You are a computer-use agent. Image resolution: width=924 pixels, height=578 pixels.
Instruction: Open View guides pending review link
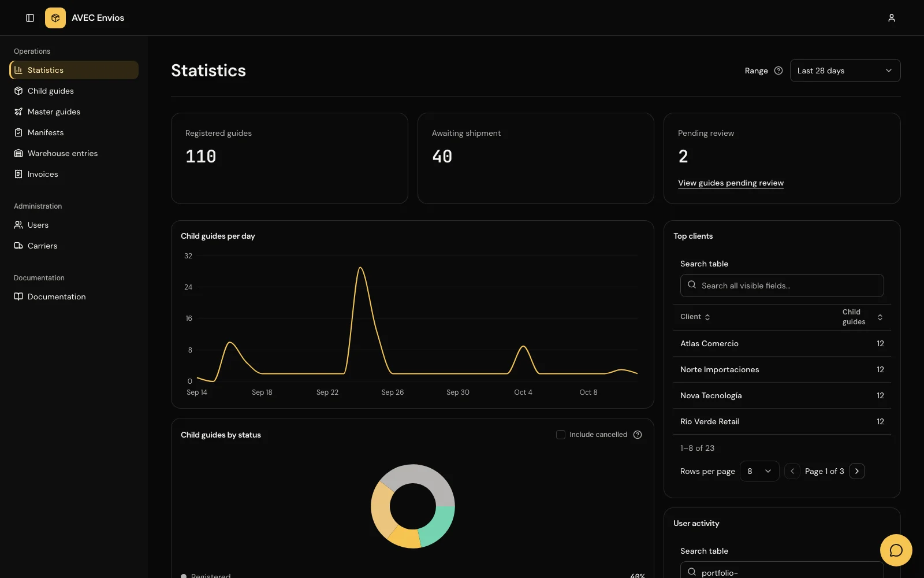[731, 183]
